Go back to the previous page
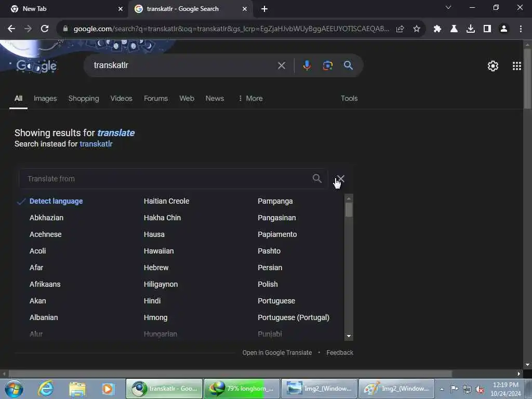Viewport: 532px width, 399px height. pos(11,29)
